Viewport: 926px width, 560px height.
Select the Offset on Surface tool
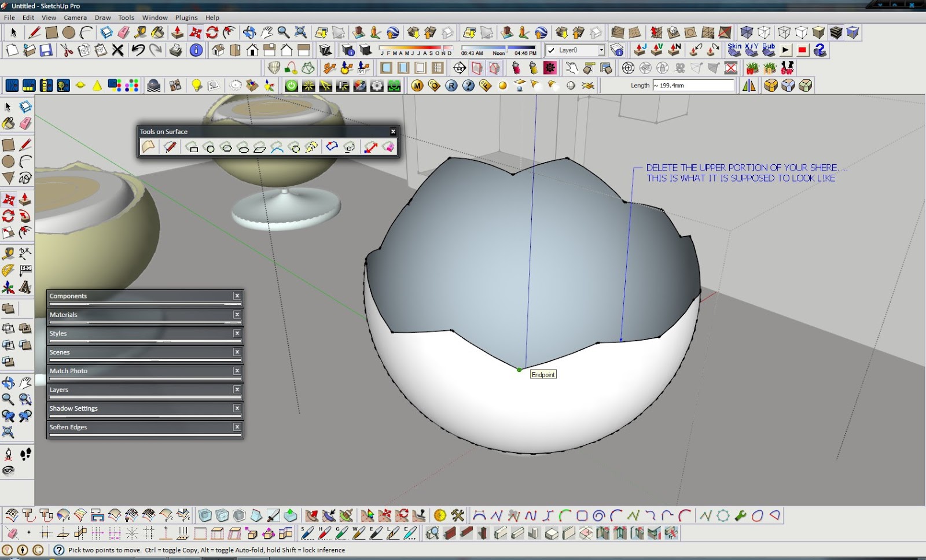click(x=331, y=146)
